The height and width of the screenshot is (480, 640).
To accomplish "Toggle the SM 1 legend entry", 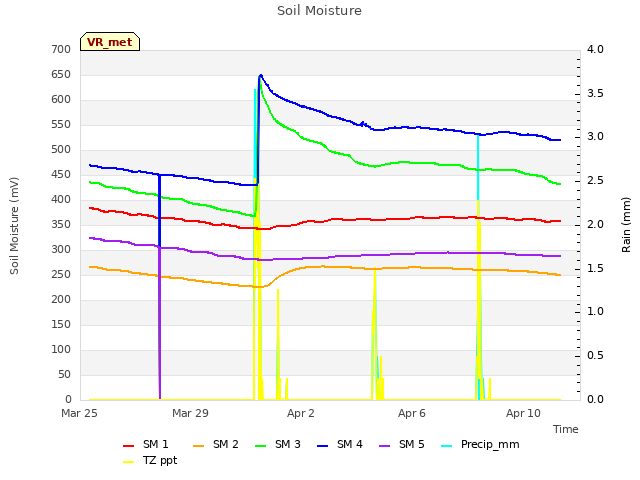I will (145, 444).
